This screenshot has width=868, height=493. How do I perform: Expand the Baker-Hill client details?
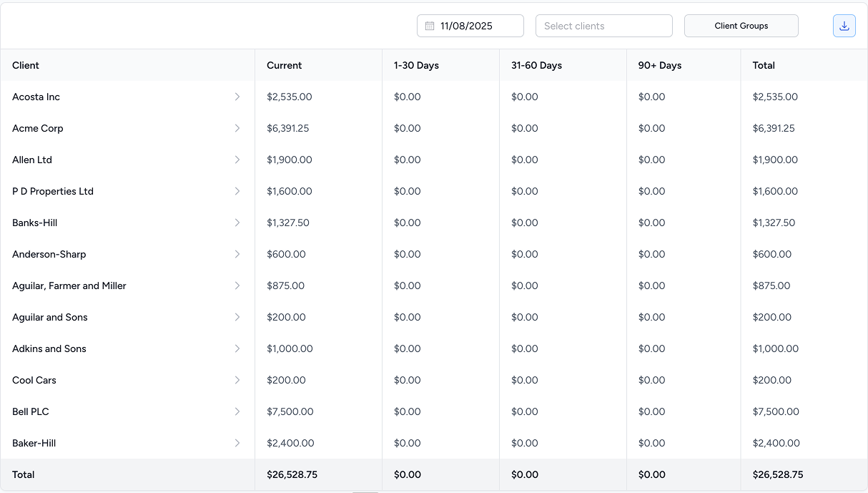pos(237,443)
